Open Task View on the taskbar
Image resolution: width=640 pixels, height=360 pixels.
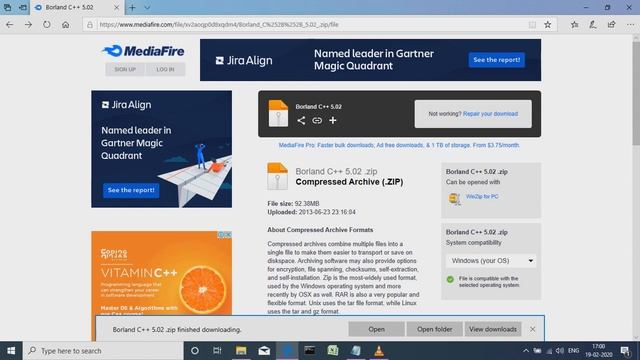coord(217,351)
